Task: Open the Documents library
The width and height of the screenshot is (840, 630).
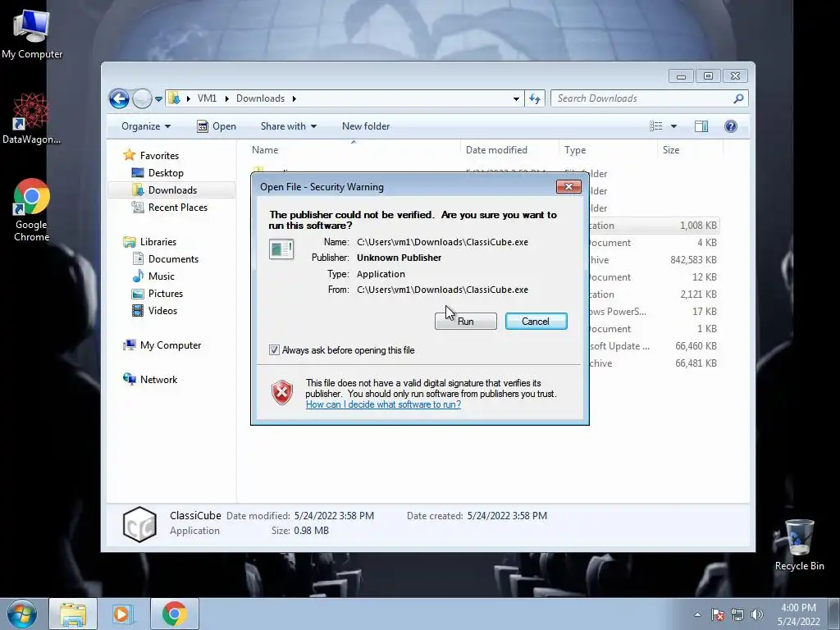Action: pos(173,259)
